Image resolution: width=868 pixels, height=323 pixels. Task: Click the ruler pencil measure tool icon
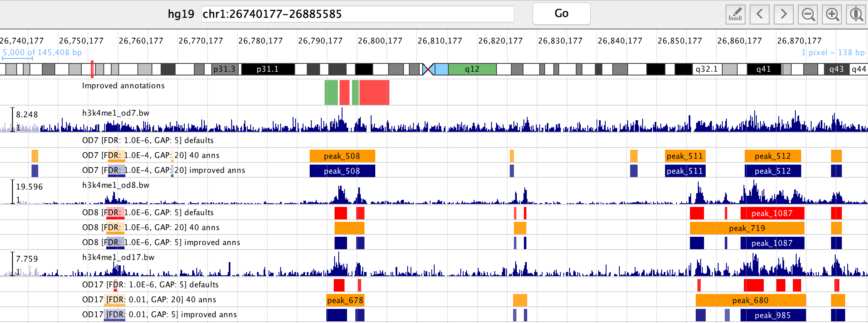pyautogui.click(x=735, y=15)
